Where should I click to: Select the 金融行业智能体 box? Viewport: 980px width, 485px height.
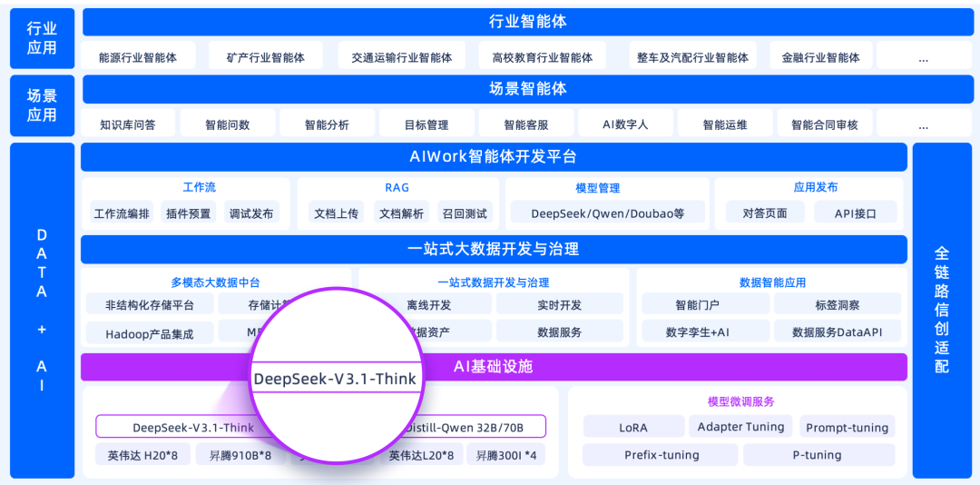pos(820,57)
